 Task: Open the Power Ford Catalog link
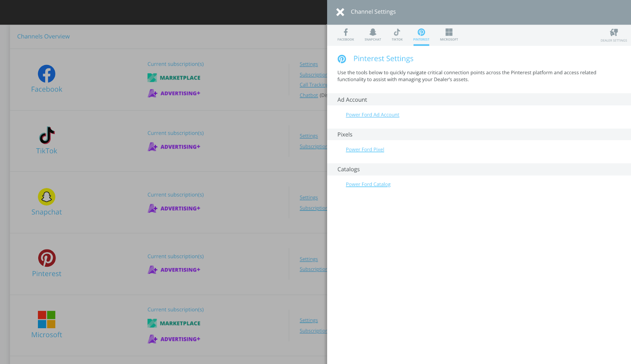368,184
